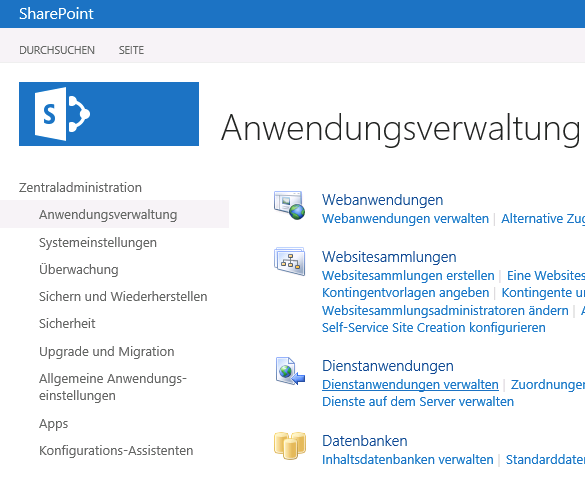The width and height of the screenshot is (585, 484).
Task: Click the Webanwendungen section icon
Action: coord(290,205)
